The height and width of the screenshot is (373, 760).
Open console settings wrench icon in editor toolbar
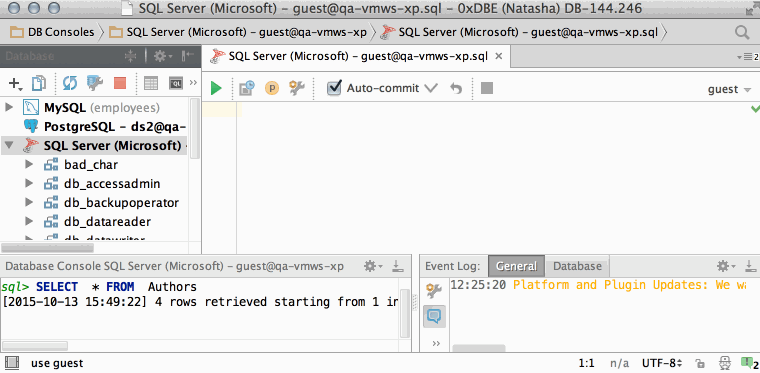296,88
